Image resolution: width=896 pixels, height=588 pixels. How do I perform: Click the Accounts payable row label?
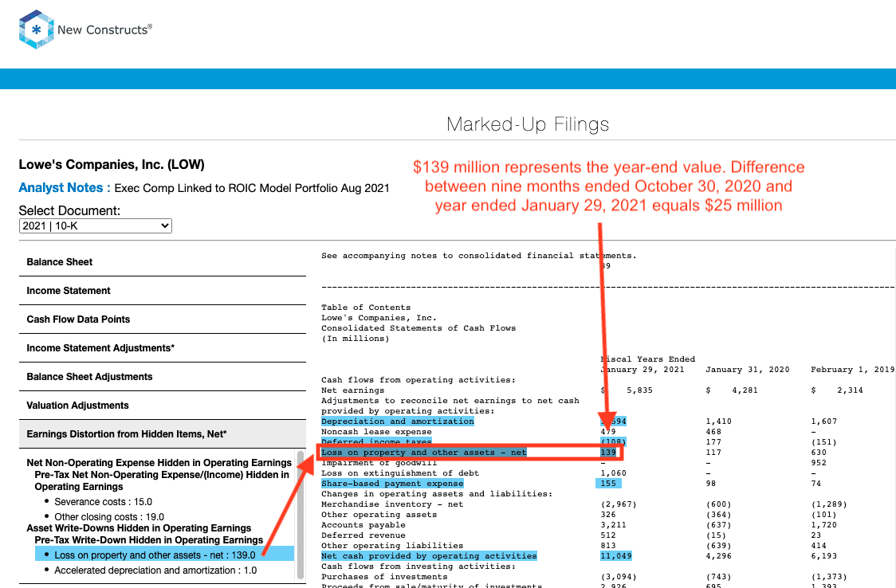click(363, 525)
